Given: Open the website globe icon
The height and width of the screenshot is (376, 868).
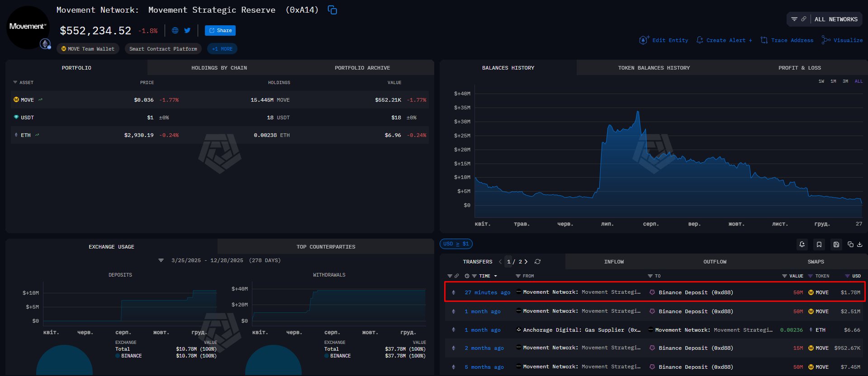Looking at the screenshot, I should [x=175, y=31].
